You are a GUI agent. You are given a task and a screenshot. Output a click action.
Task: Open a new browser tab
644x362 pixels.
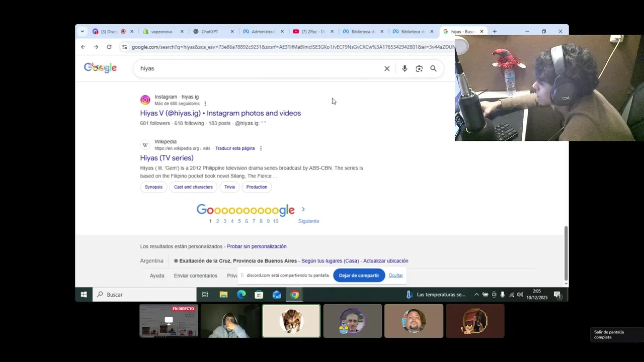(495, 31)
